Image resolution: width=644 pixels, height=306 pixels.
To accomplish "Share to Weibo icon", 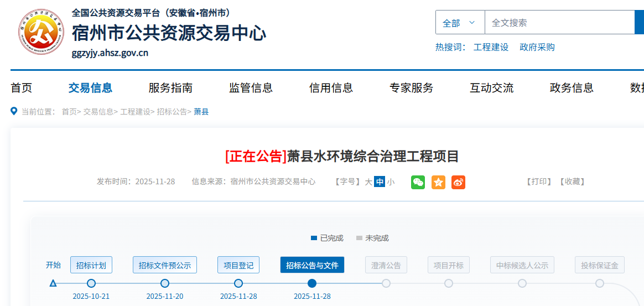I will pos(458,182).
